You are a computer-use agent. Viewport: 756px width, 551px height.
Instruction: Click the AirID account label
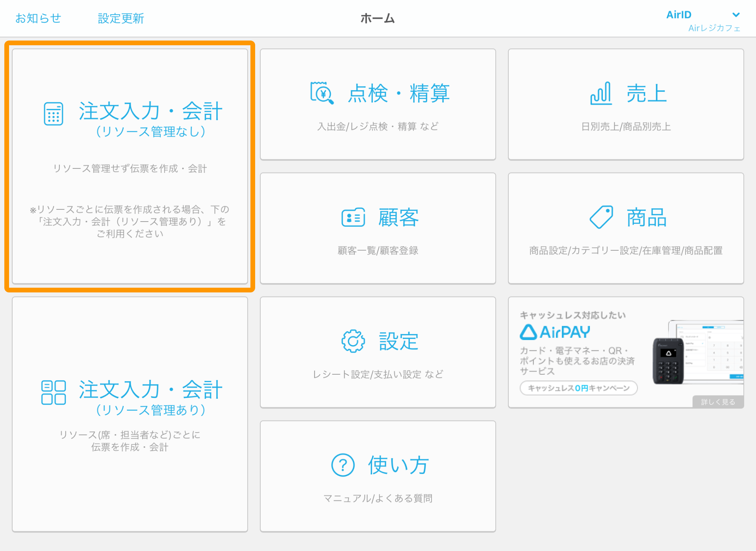pos(679,15)
